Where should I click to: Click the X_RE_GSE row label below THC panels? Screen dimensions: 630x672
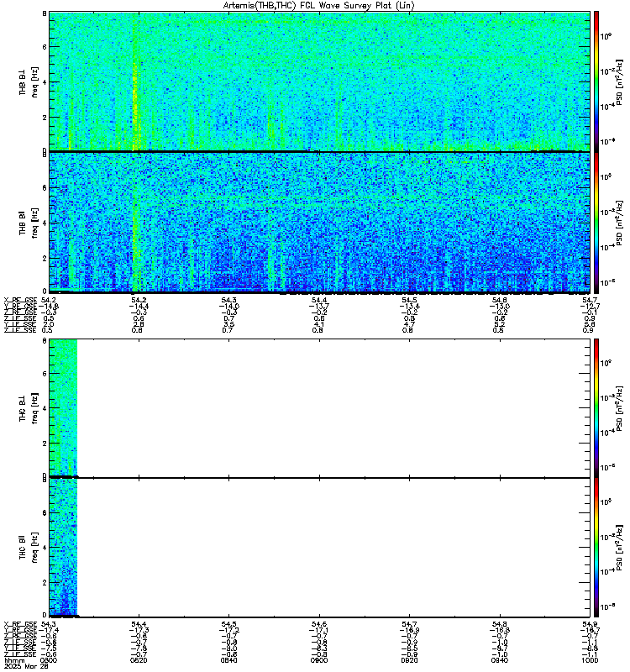(20, 624)
